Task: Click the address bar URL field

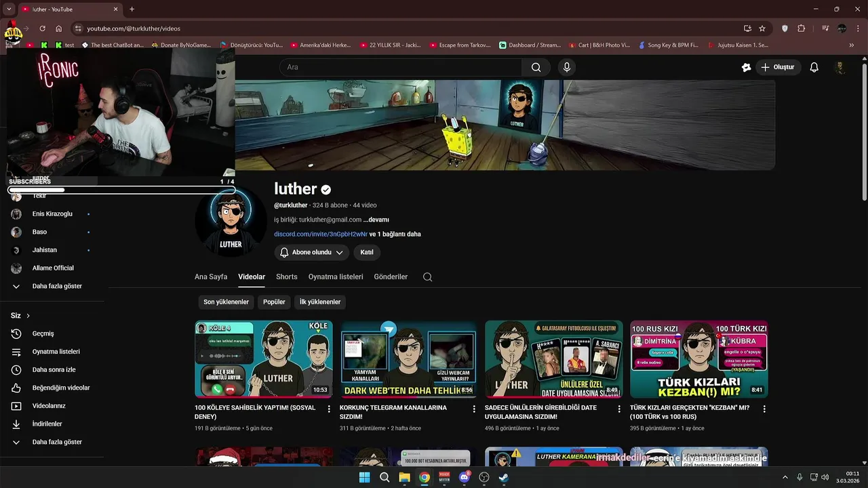Action: coord(407,28)
